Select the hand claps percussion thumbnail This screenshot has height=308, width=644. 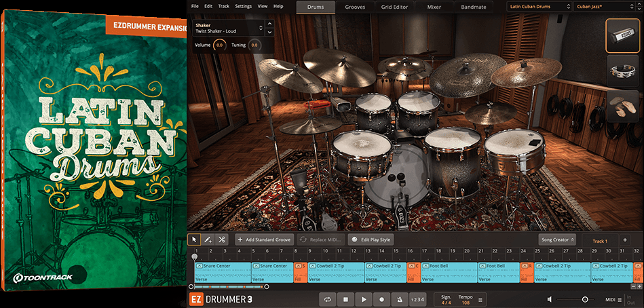622,106
